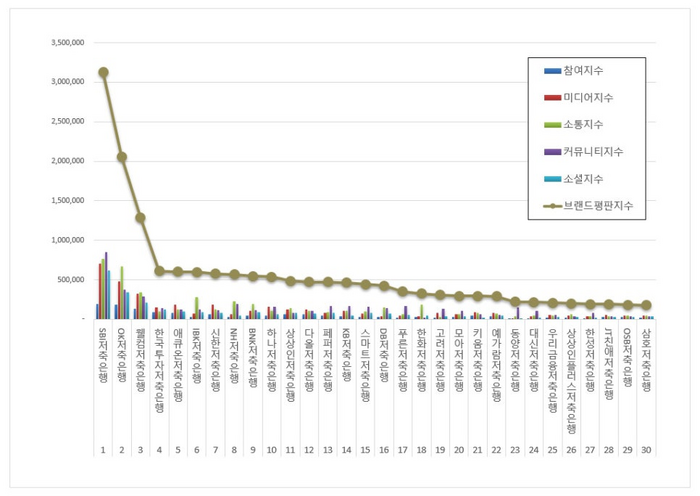Click the green 소통지수 legend swatch
Image resolution: width=700 pixels, height=496 pixels.
[x=552, y=125]
